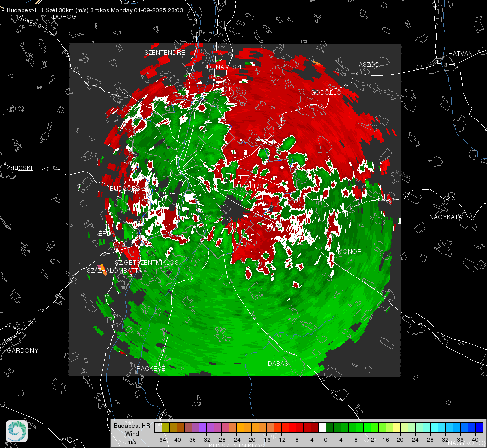Click the MONOR town label
487x448 pixels.
coord(350,251)
